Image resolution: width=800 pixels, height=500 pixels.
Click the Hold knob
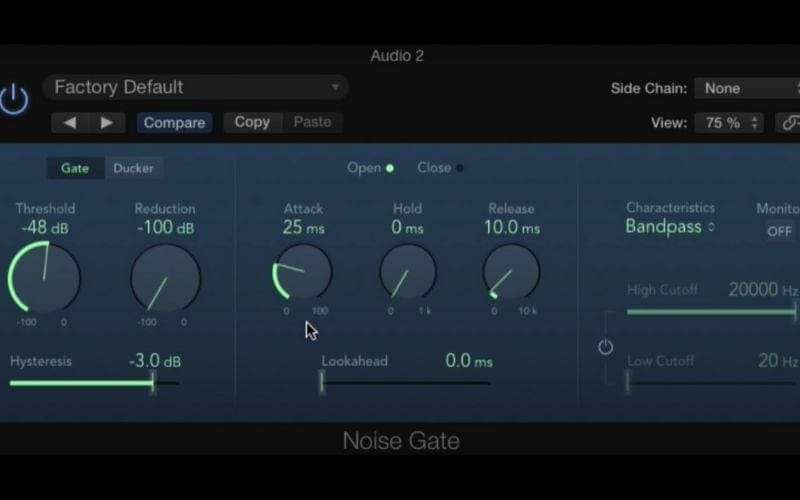click(x=408, y=272)
